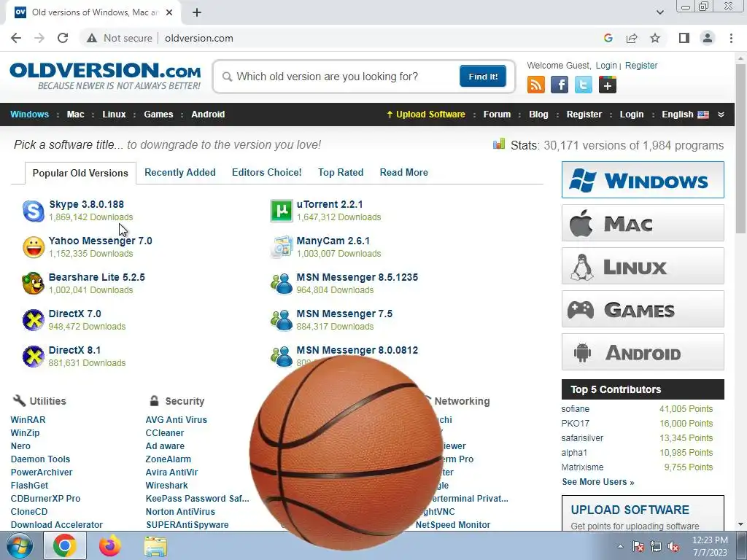The image size is (747, 560).
Task: Click the big Mac platform button
Action: coord(643,223)
